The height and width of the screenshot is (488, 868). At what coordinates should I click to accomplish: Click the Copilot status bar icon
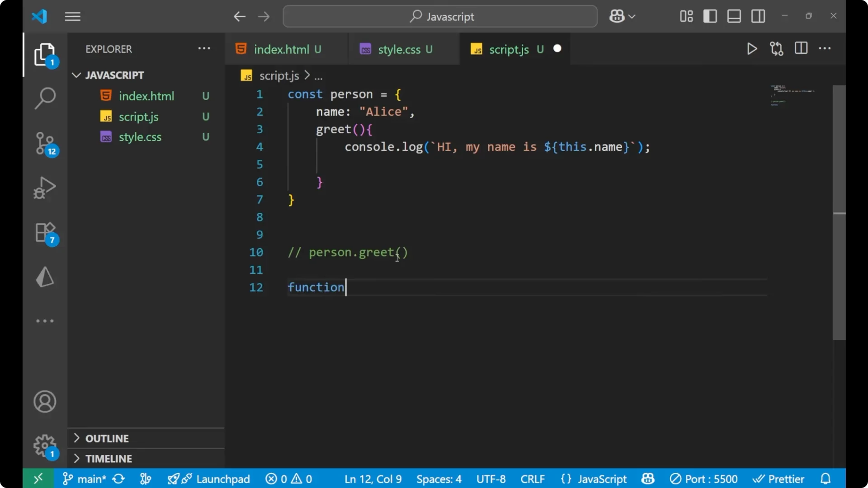coord(647,479)
